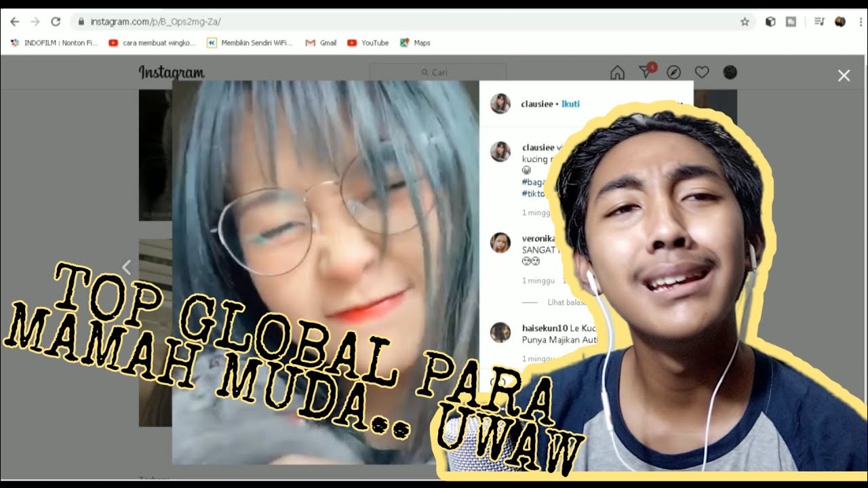Open the Maps bookmark
The height and width of the screenshot is (488, 868).
point(415,43)
